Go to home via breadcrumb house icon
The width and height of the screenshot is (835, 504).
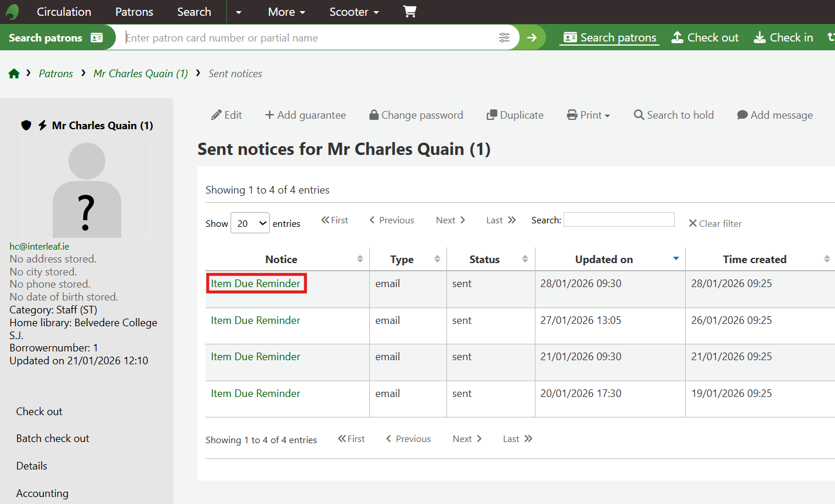pyautogui.click(x=14, y=74)
